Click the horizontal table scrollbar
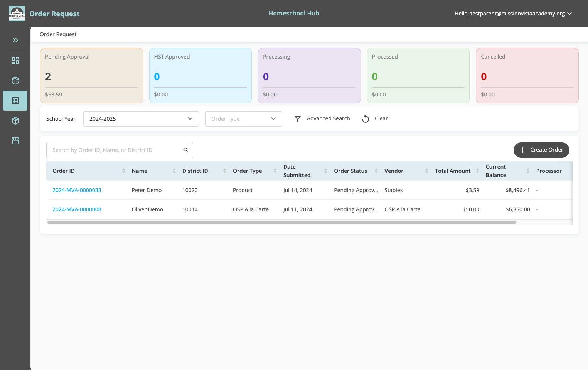This screenshot has height=370, width=588. 282,222
